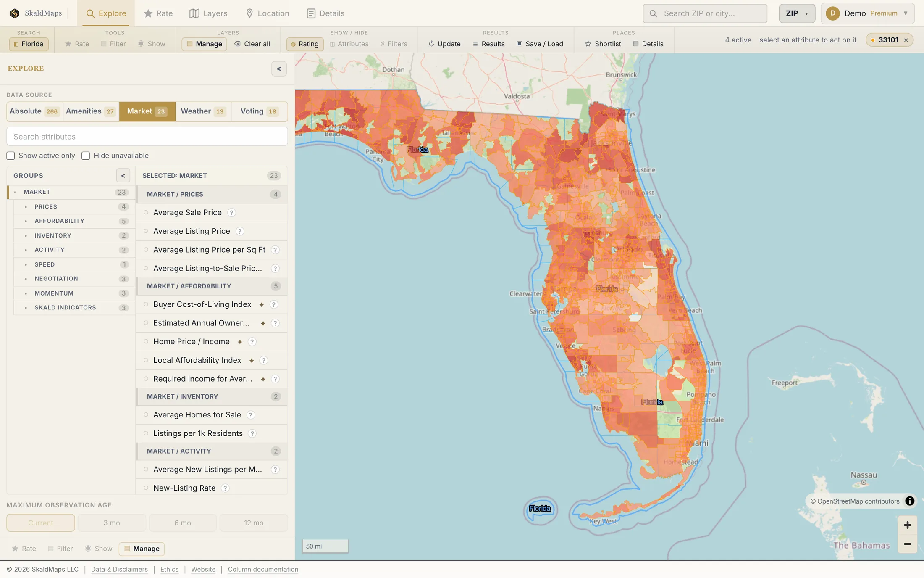Open help for Listings per 1k Residents

(x=252, y=433)
